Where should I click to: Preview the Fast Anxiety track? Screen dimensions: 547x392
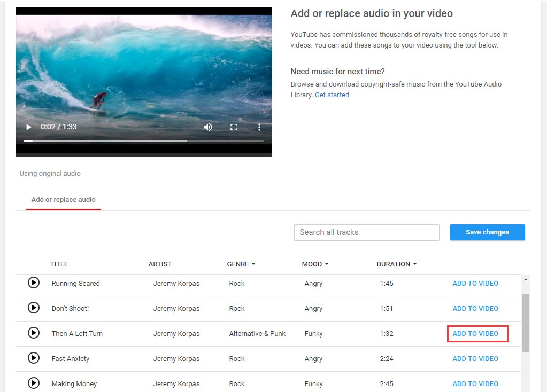click(34, 358)
